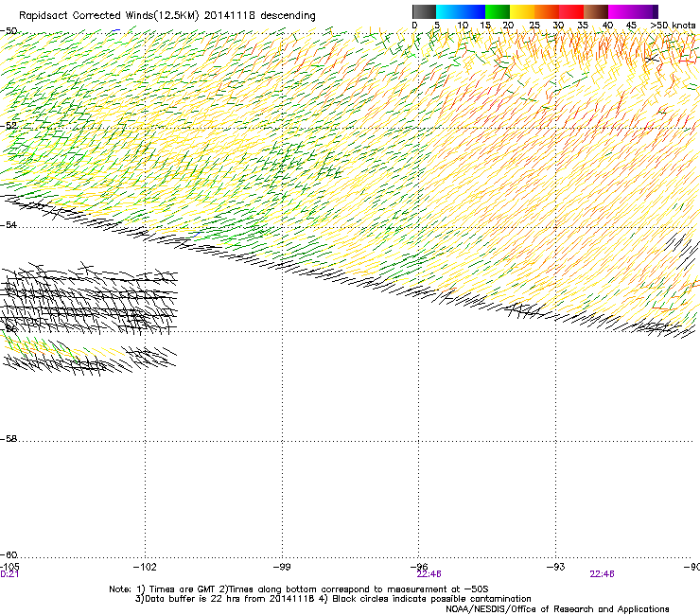Screen dimensions: 700x615
Task: Click the latitude label -58
Action: tap(9, 439)
